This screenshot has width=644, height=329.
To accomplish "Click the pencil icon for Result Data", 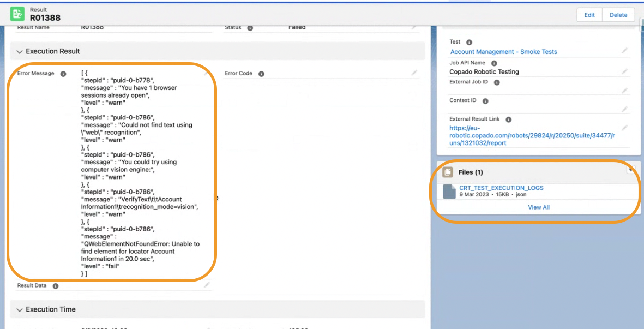I will click(x=207, y=284).
